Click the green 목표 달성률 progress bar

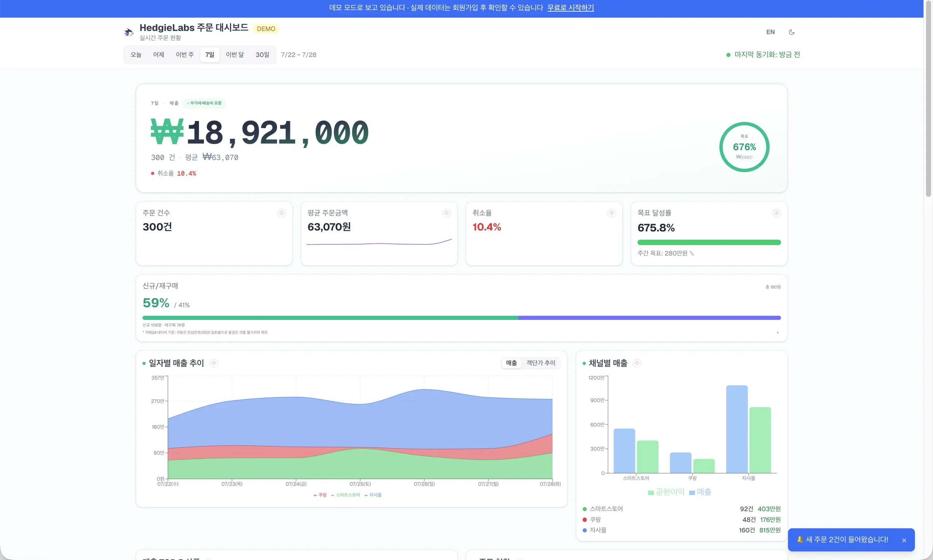coord(709,242)
